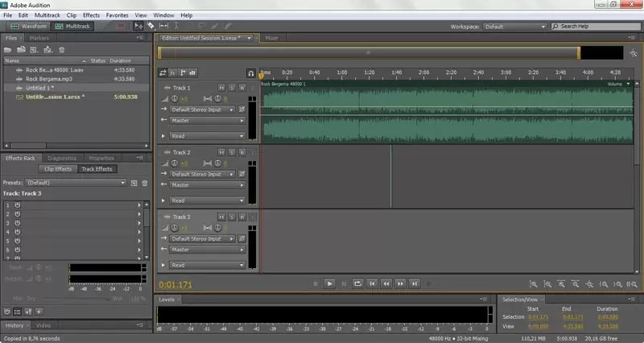Screen dimensions: 644x343
Task: Select the Clip Effects button
Action: click(58, 169)
